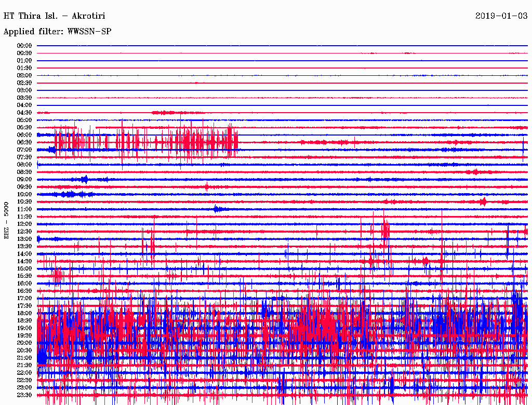Click the 05:30 time label
The height and width of the screenshot is (405, 532).
[24, 128]
